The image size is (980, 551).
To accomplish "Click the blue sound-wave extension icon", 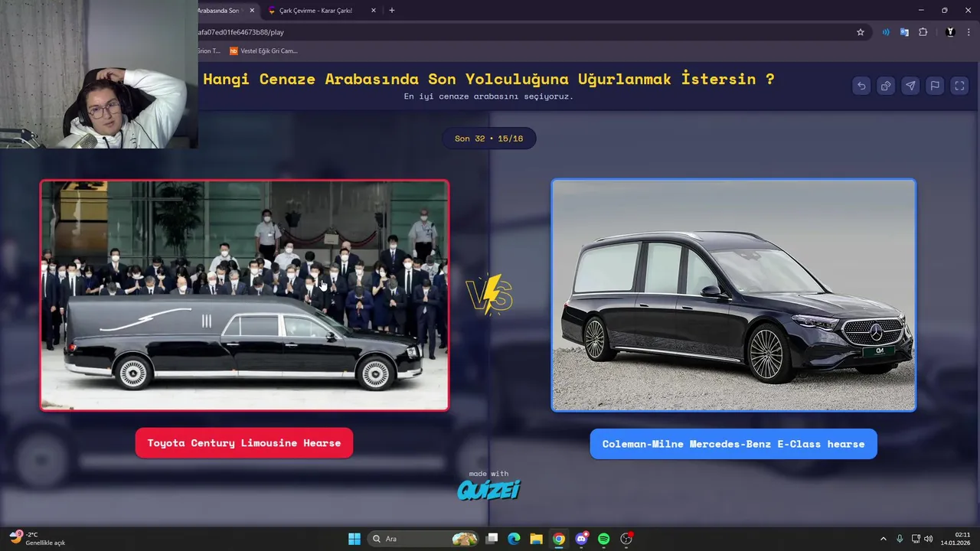I will click(886, 32).
